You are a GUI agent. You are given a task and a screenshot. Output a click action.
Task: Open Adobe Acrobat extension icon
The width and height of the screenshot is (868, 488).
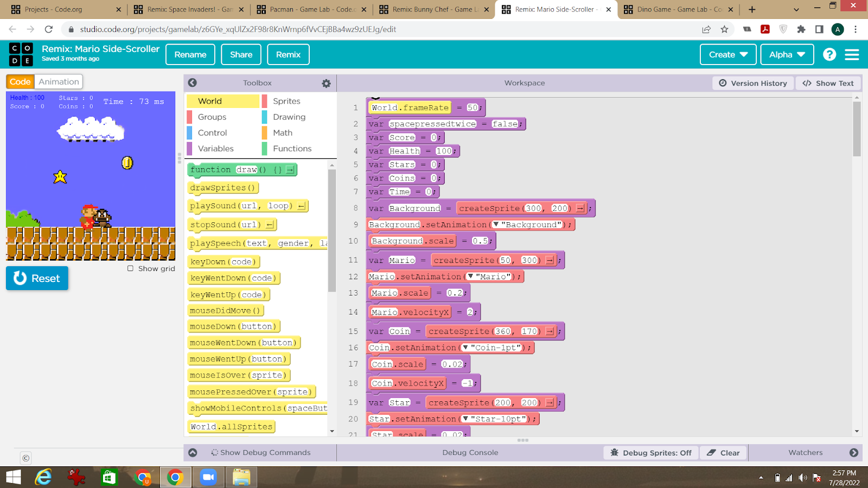click(765, 29)
